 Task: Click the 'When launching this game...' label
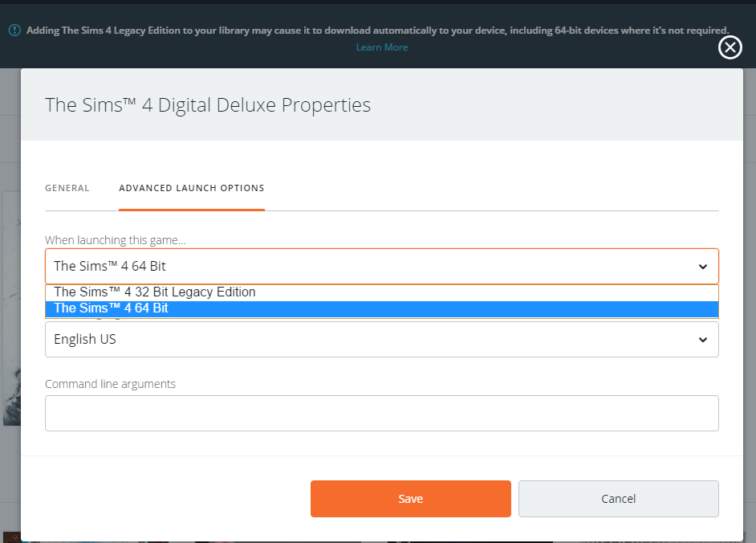[x=116, y=240]
